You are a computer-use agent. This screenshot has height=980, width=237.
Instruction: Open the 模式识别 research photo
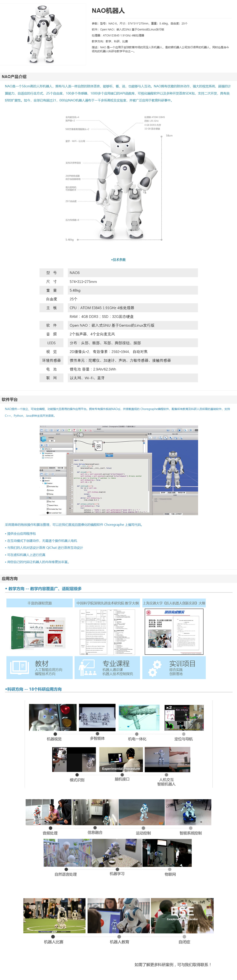click(x=74, y=759)
